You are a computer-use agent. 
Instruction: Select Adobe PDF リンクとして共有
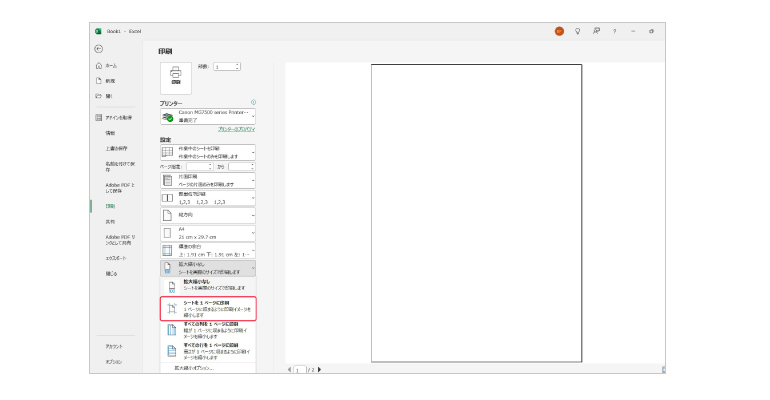(x=120, y=240)
